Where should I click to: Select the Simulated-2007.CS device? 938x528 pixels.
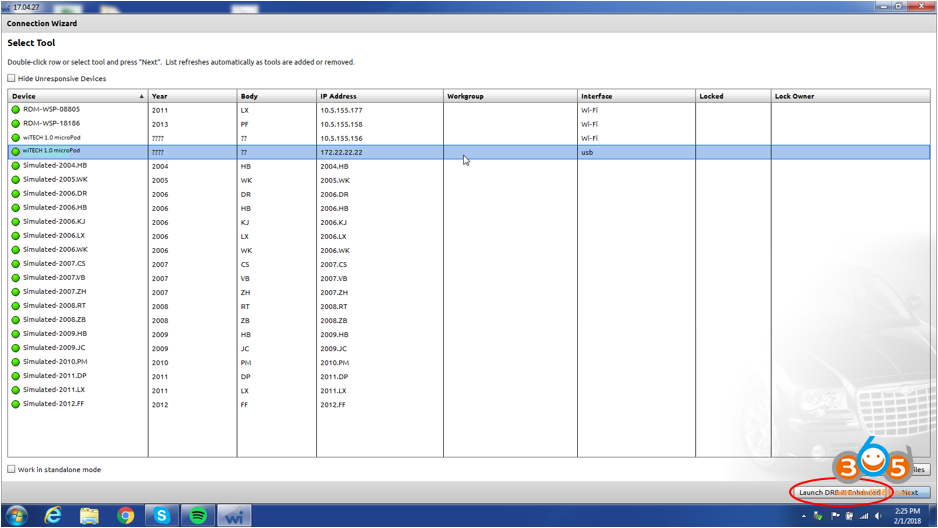469,264
